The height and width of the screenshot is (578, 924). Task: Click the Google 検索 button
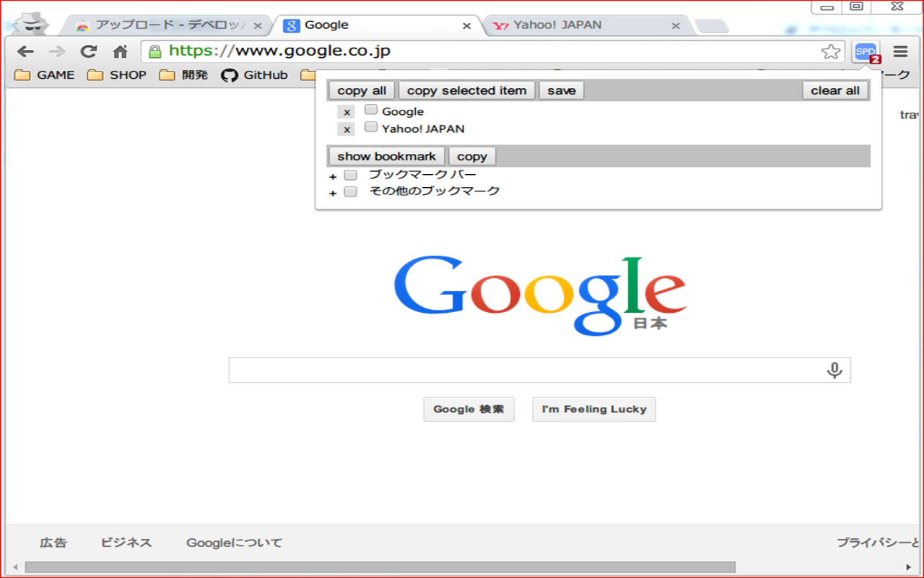click(x=468, y=409)
